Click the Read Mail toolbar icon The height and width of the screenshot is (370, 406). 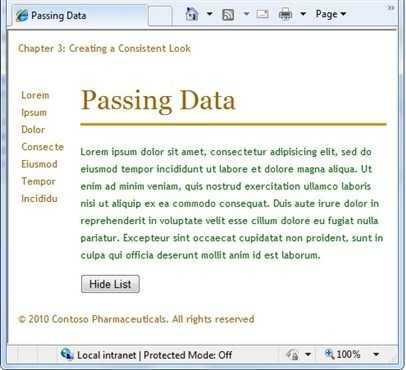pos(262,14)
